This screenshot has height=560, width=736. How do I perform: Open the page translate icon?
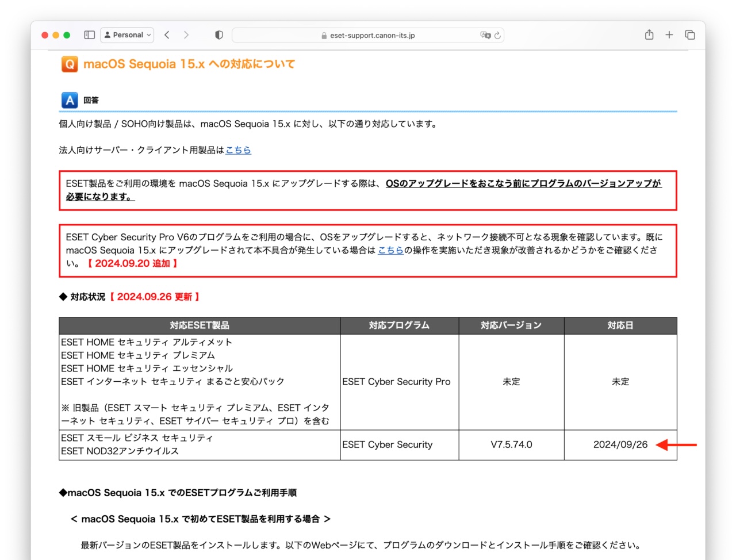(485, 35)
